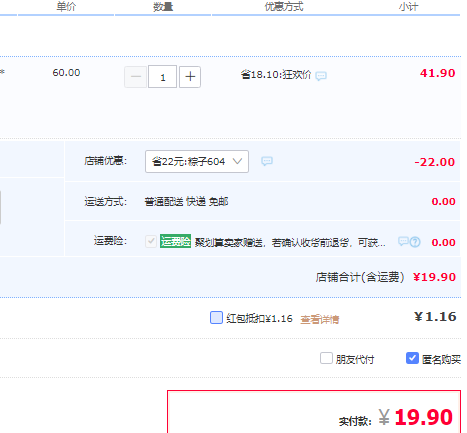The height and width of the screenshot is (433, 467).
Task: Open comment icon next to 狂欢价 discount
Action: pos(321,76)
